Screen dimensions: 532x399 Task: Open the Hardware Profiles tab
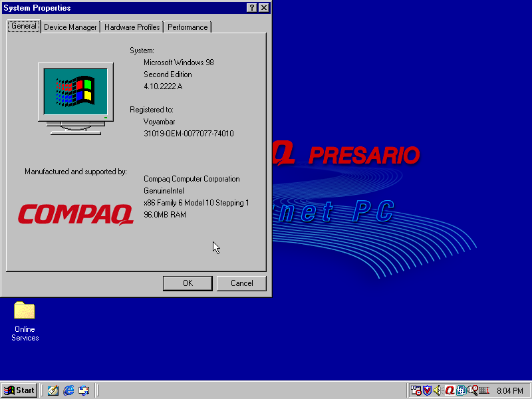[x=132, y=27]
